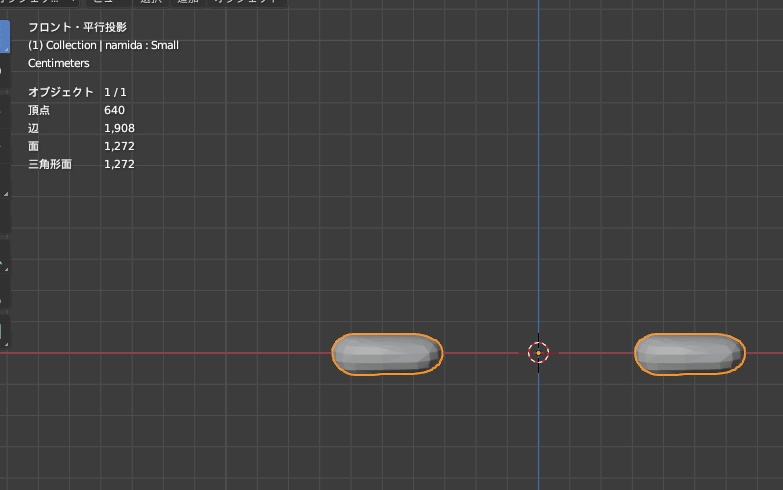Viewport: 783px width, 490px height.
Task: Select the left capsule mesh object
Action: click(x=387, y=354)
